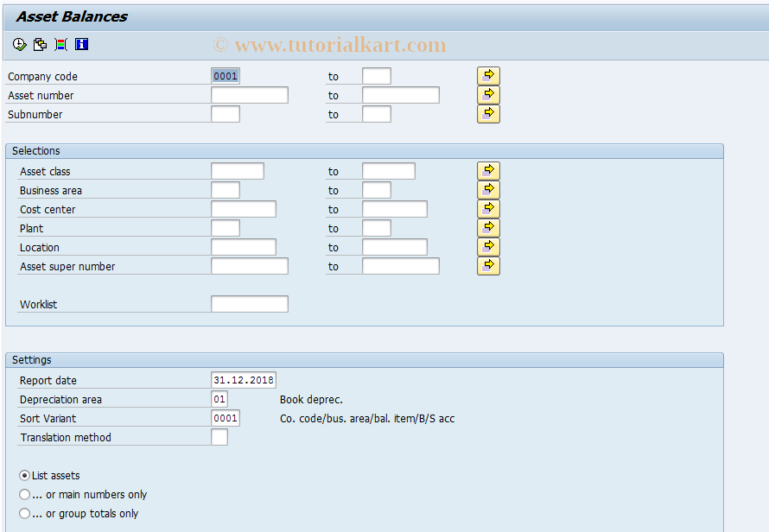This screenshot has width=769, height=532.
Task: Open multiple selection for Asset number
Action: [488, 95]
